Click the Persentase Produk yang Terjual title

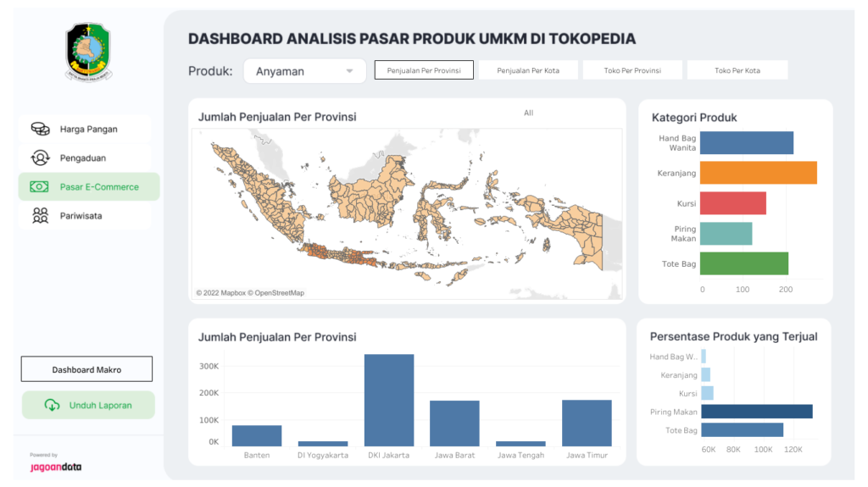[733, 336]
